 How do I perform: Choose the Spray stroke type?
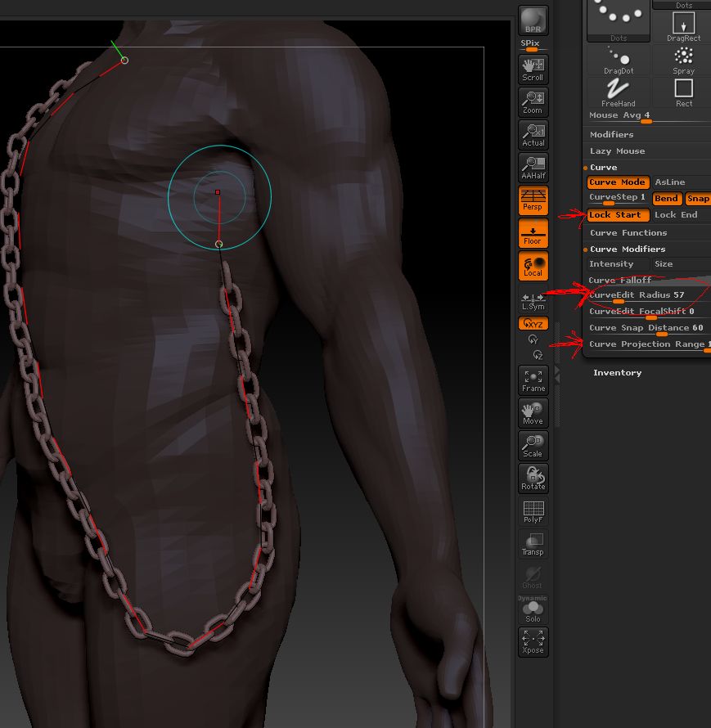(x=683, y=60)
